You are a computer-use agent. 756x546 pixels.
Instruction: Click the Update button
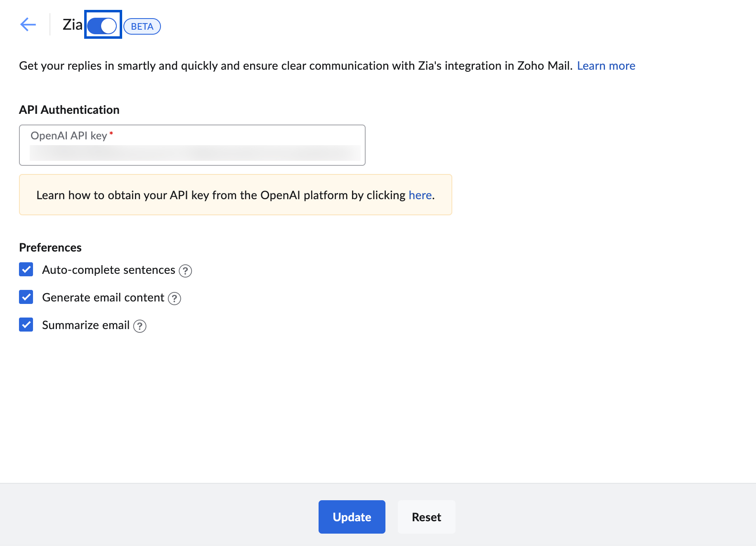(x=352, y=517)
